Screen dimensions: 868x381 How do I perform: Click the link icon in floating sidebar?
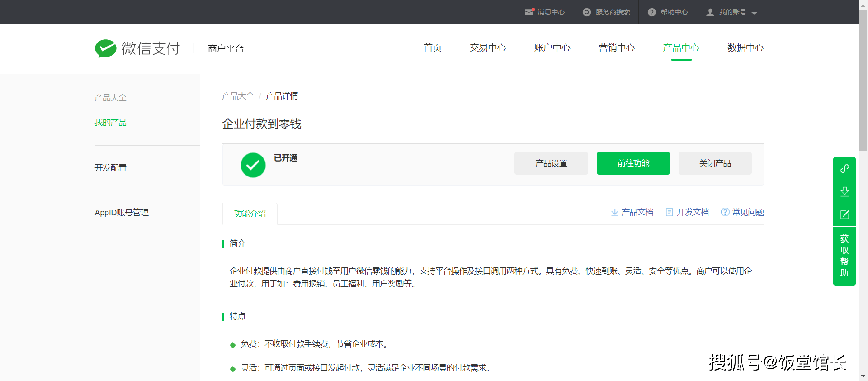(x=844, y=168)
